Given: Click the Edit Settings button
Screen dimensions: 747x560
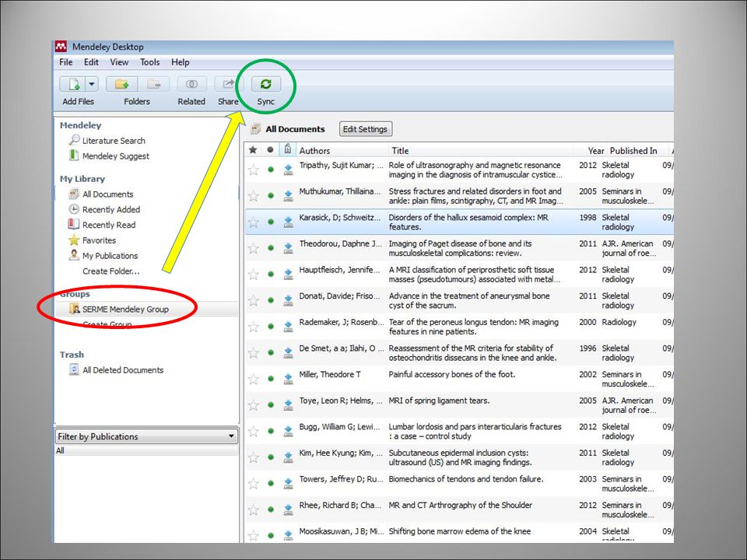Looking at the screenshot, I should pos(366,129).
